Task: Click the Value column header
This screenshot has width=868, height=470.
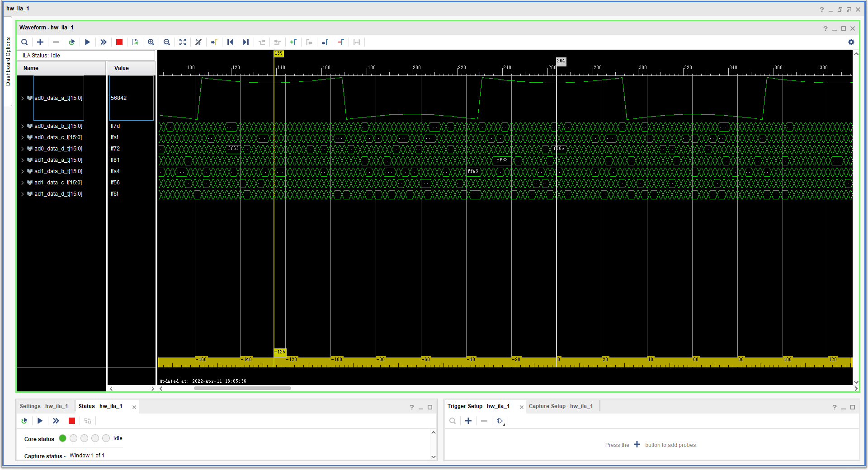Action: tap(131, 68)
